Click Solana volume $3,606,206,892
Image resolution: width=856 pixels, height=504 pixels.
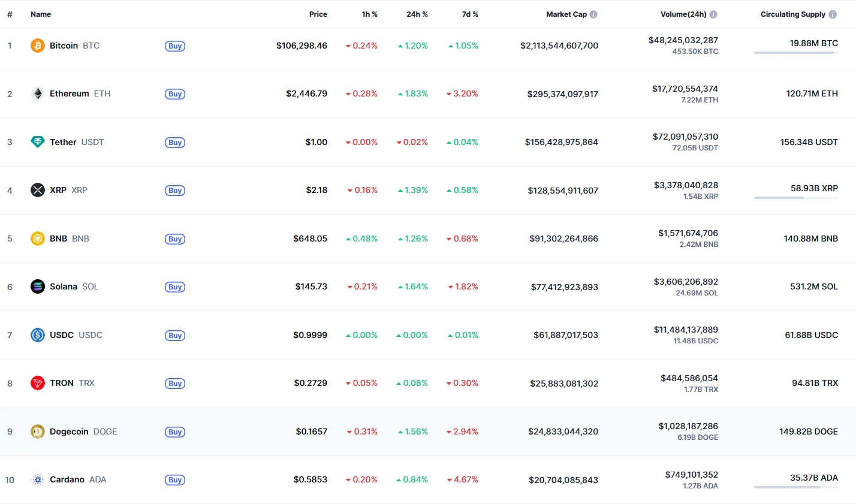click(x=686, y=282)
